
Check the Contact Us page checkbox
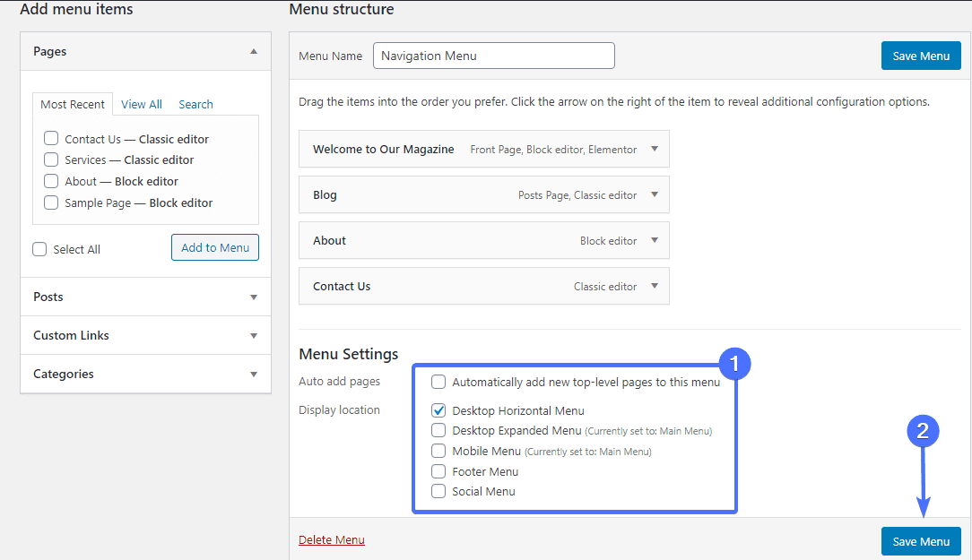click(x=51, y=138)
